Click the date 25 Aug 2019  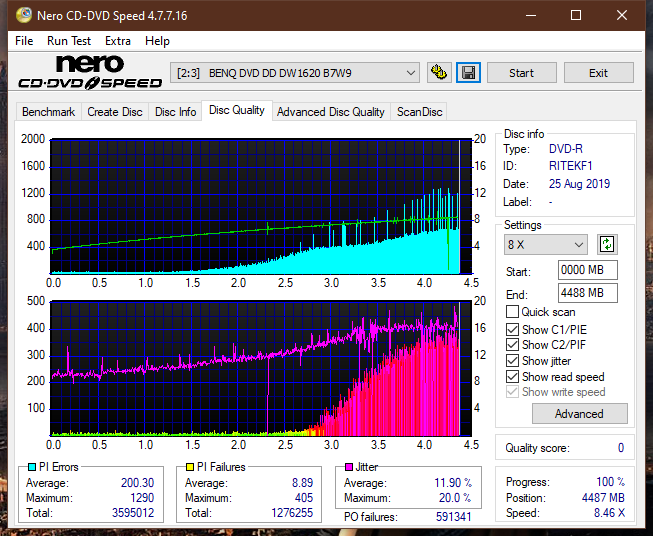tap(579, 184)
